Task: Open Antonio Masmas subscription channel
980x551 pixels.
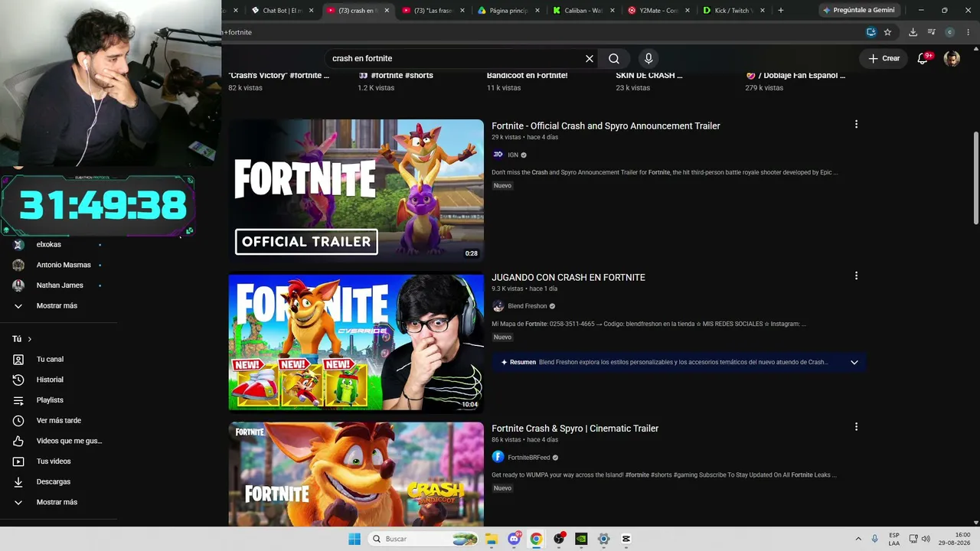Action: [x=64, y=265]
